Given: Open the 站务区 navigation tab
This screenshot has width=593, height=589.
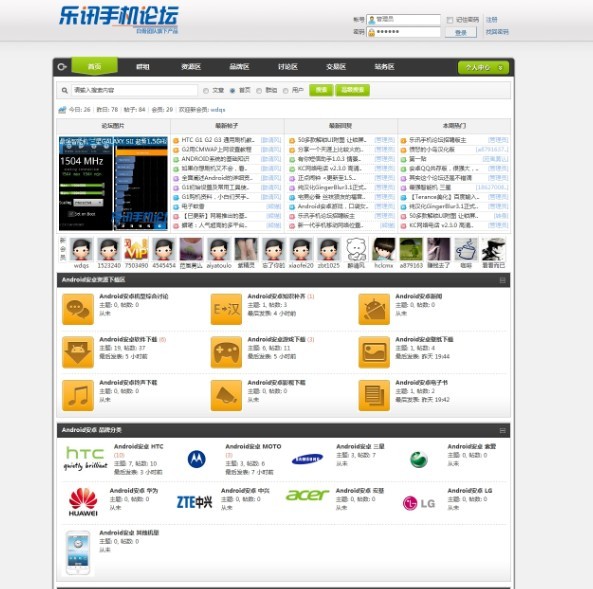Looking at the screenshot, I should tap(385, 67).
